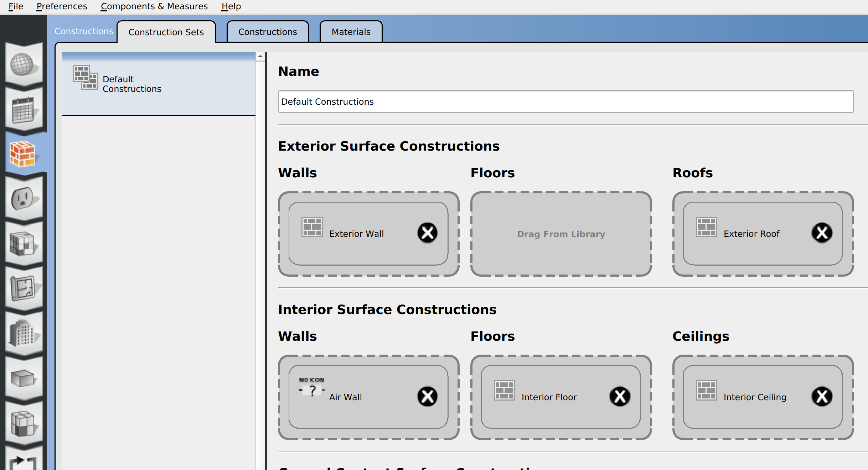This screenshot has width=868, height=470.
Task: Edit the Default Constructions name field
Action: pyautogui.click(x=565, y=101)
